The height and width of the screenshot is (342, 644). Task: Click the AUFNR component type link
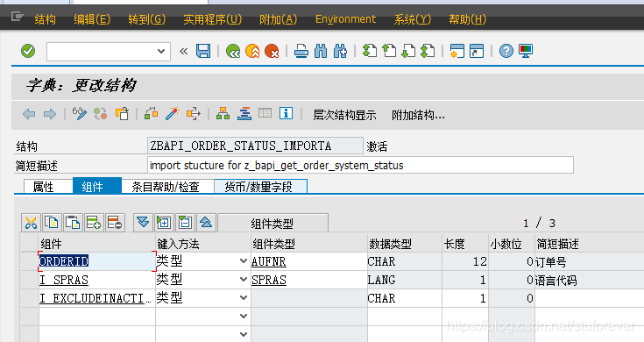pos(269,261)
